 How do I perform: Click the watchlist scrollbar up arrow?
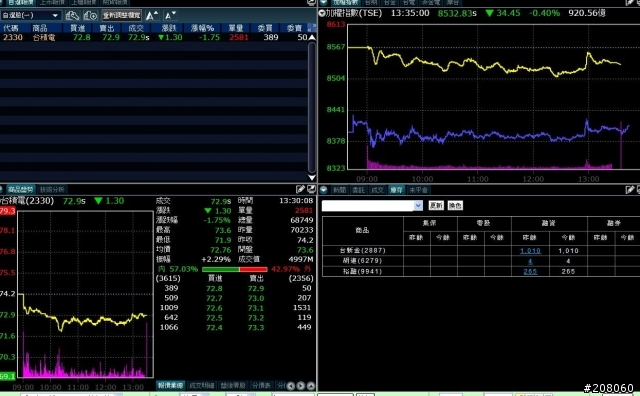click(x=312, y=38)
